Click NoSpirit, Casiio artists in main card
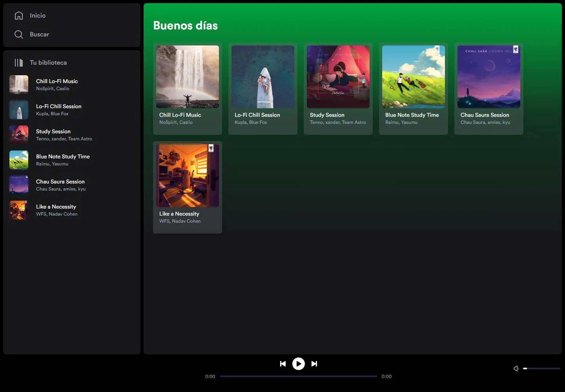 176,122
